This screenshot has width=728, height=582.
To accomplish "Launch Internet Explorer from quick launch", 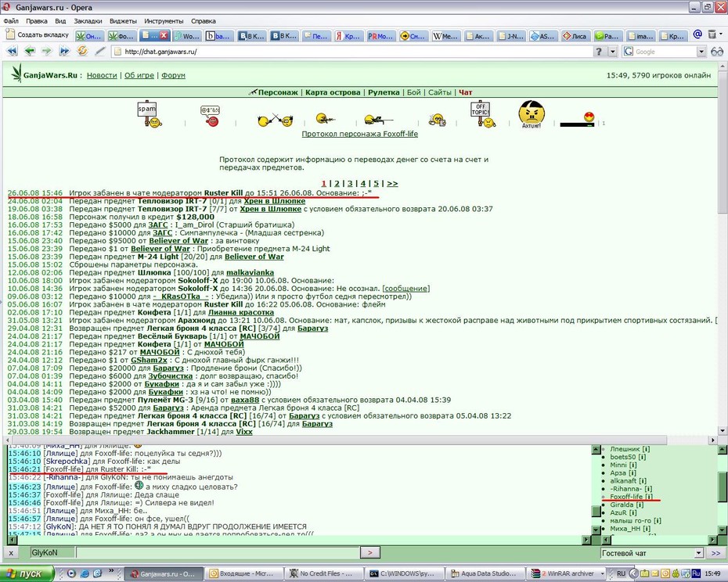I will pos(85,573).
